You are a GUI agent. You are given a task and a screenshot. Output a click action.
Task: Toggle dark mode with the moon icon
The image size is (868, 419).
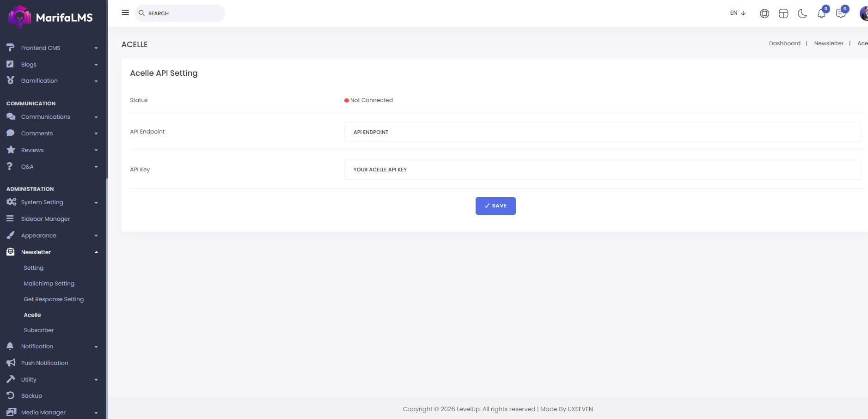[x=802, y=13]
